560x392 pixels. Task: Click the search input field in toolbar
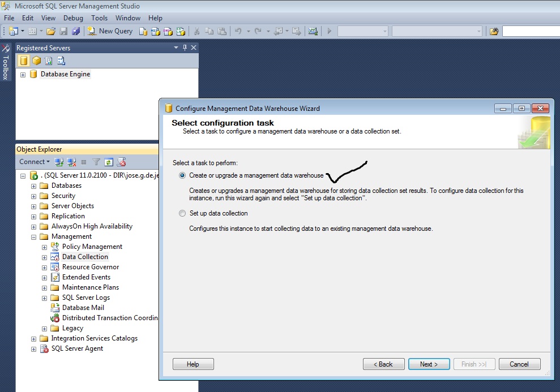(531, 31)
